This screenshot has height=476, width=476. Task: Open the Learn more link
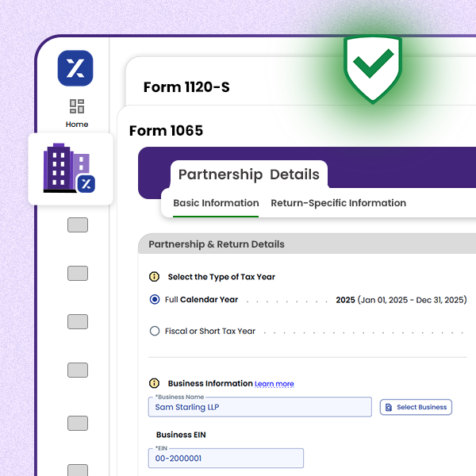click(x=274, y=384)
